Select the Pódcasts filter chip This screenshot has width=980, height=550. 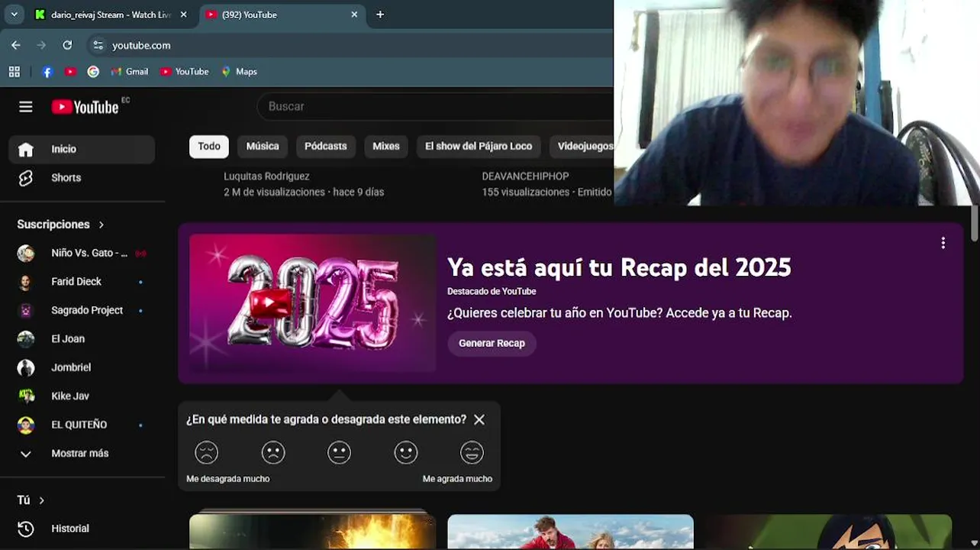326,147
